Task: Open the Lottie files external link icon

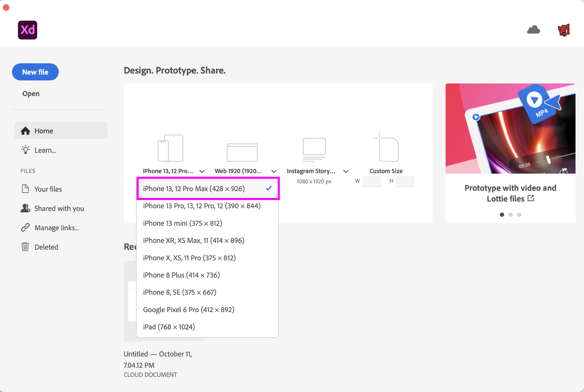Action: pyautogui.click(x=531, y=199)
